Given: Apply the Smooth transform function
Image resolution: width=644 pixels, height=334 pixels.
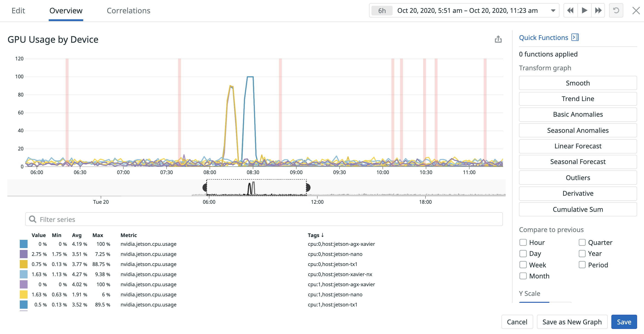Looking at the screenshot, I should coord(578,83).
